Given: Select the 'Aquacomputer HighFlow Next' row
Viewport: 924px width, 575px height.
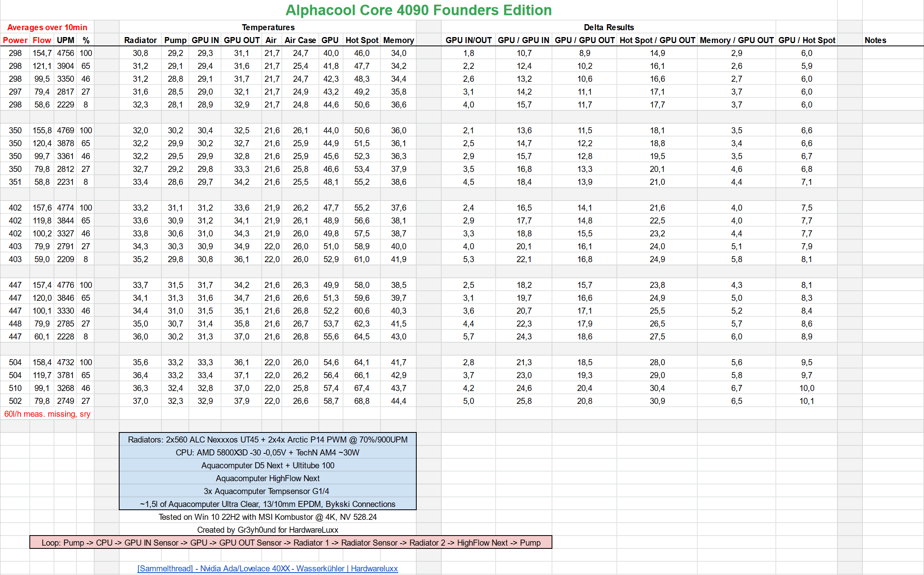Looking at the screenshot, I should pyautogui.click(x=268, y=478).
